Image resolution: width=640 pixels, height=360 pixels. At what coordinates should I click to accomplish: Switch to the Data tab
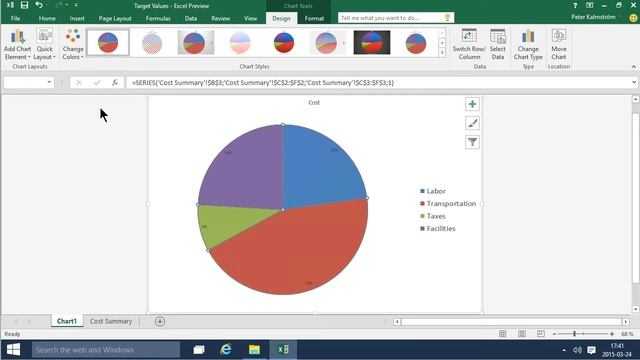click(191, 18)
